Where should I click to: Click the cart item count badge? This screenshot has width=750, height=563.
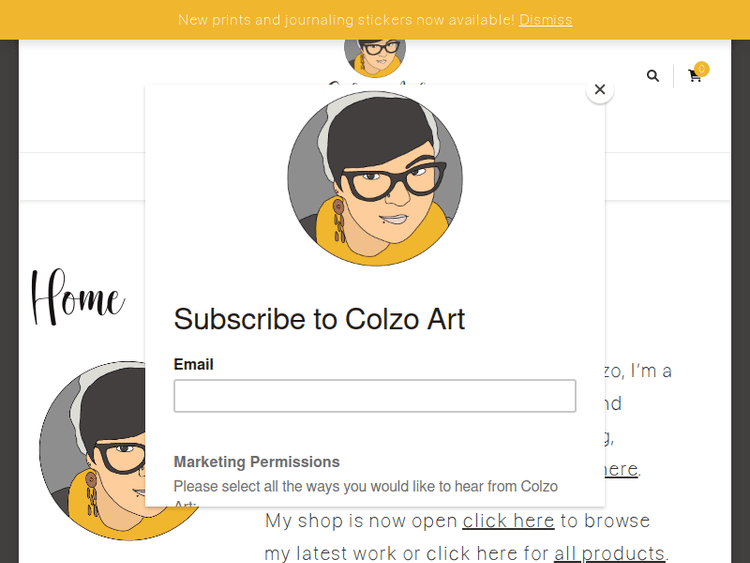pyautogui.click(x=702, y=69)
